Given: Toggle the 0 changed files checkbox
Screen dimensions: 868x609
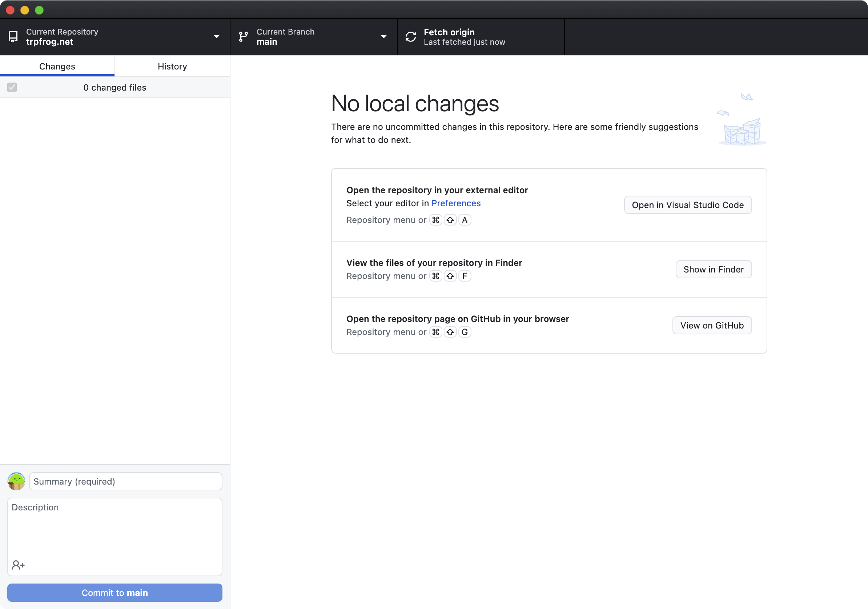Looking at the screenshot, I should coord(12,87).
